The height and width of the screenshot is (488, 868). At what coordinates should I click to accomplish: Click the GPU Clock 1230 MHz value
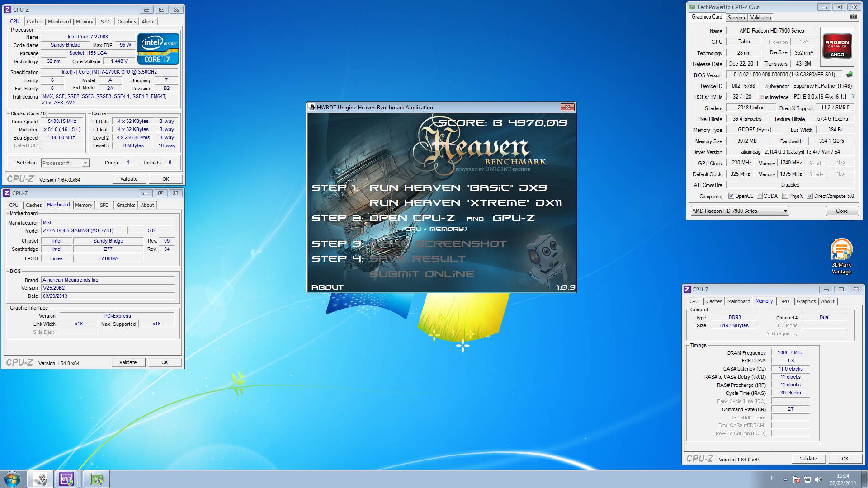tap(740, 163)
